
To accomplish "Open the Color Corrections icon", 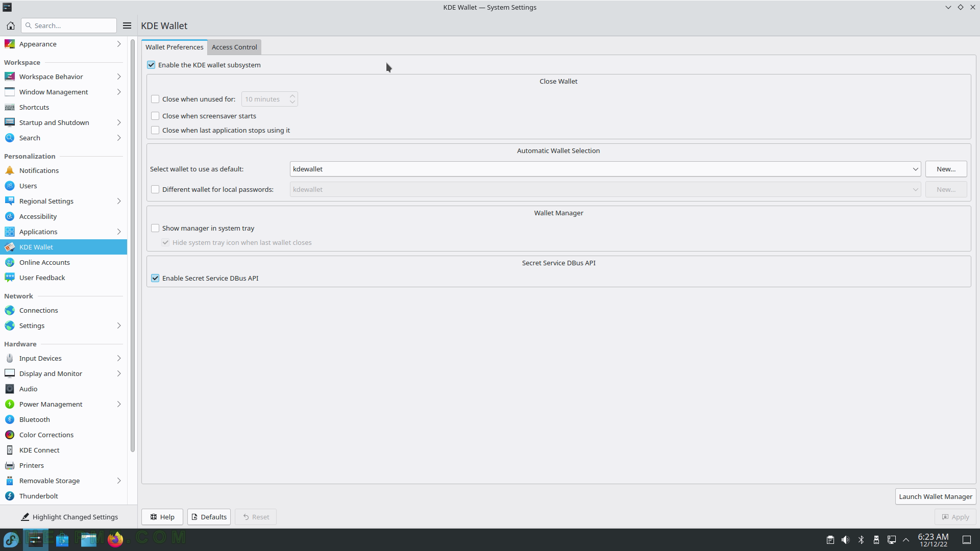I will coord(10,435).
